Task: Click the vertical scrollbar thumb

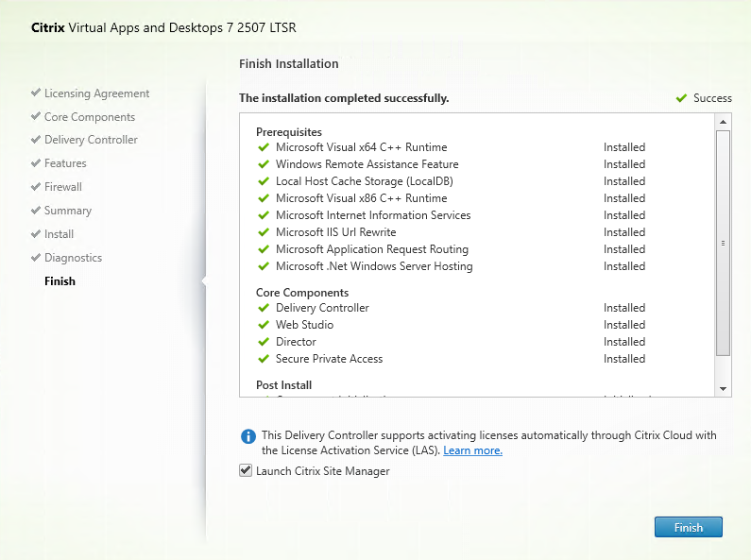Action: tap(723, 243)
